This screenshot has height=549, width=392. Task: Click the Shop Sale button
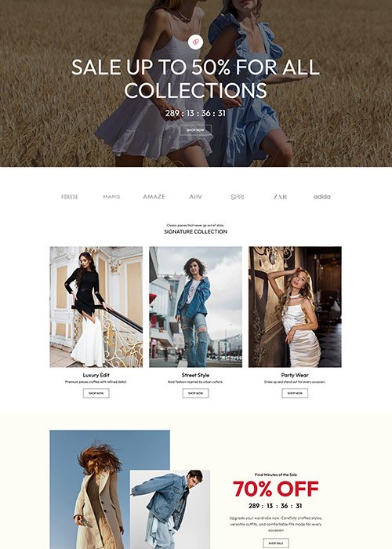[x=276, y=543]
